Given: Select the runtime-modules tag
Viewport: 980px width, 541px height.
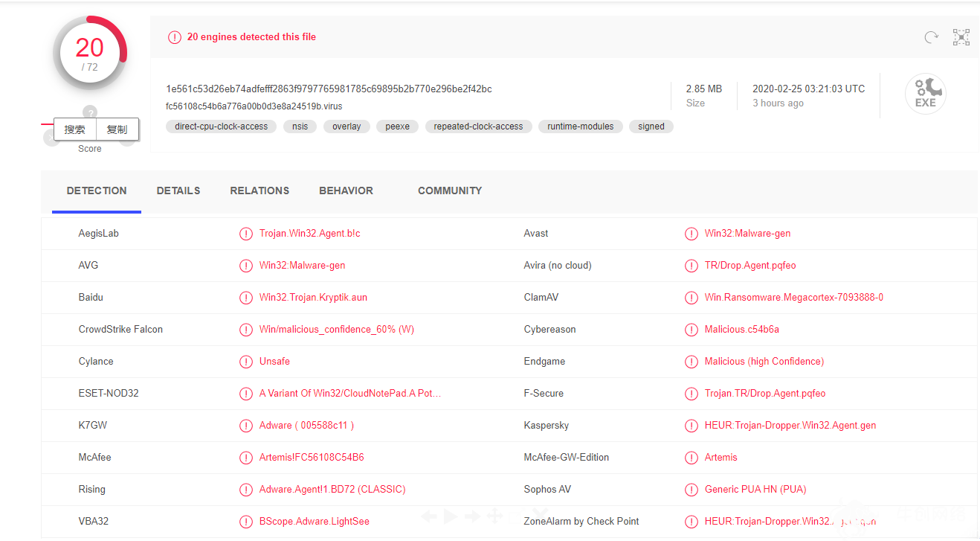Looking at the screenshot, I should tap(581, 127).
